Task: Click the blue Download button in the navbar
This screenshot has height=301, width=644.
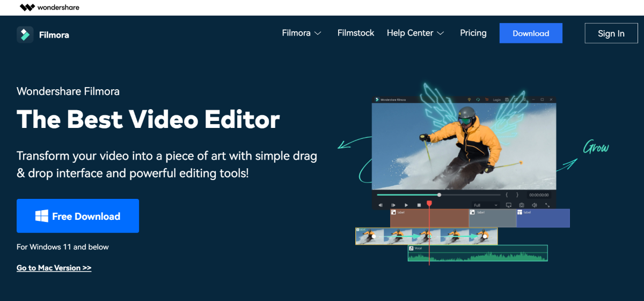Action: tap(531, 33)
